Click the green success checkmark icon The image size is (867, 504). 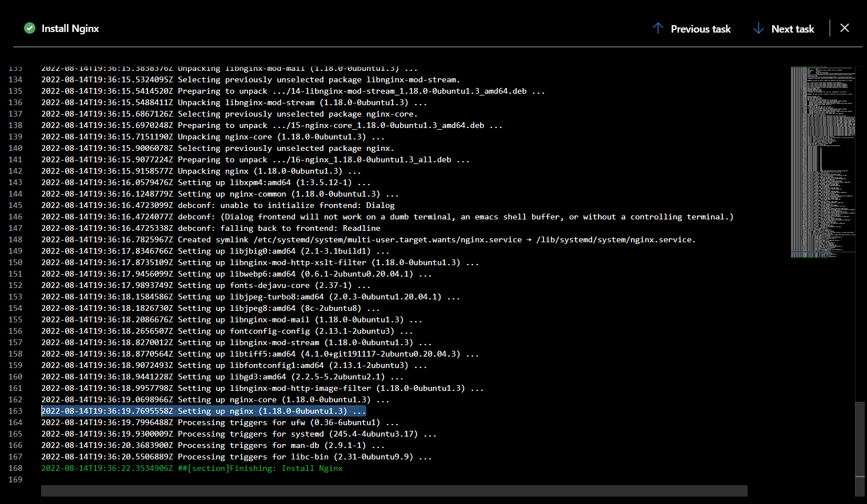(30, 28)
